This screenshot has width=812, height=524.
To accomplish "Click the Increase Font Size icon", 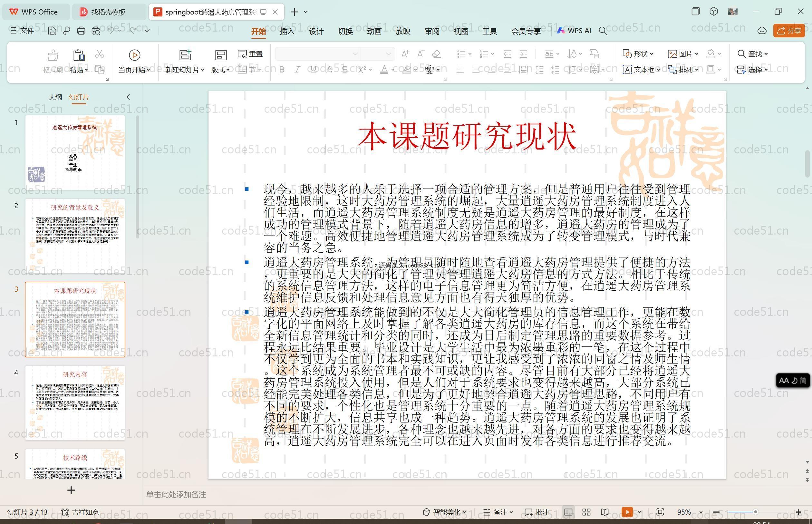I will 405,54.
